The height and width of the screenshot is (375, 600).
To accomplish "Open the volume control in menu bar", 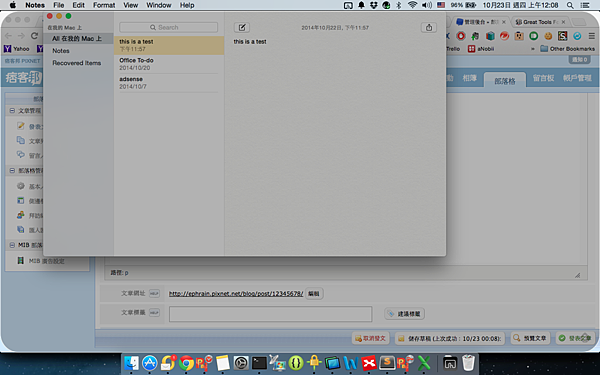I will coord(426,5).
